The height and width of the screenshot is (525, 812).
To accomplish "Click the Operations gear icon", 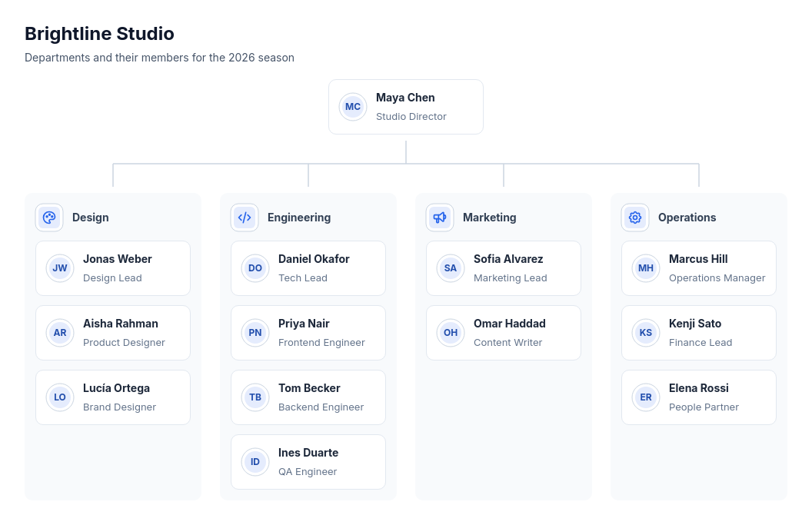I will tap(635, 218).
